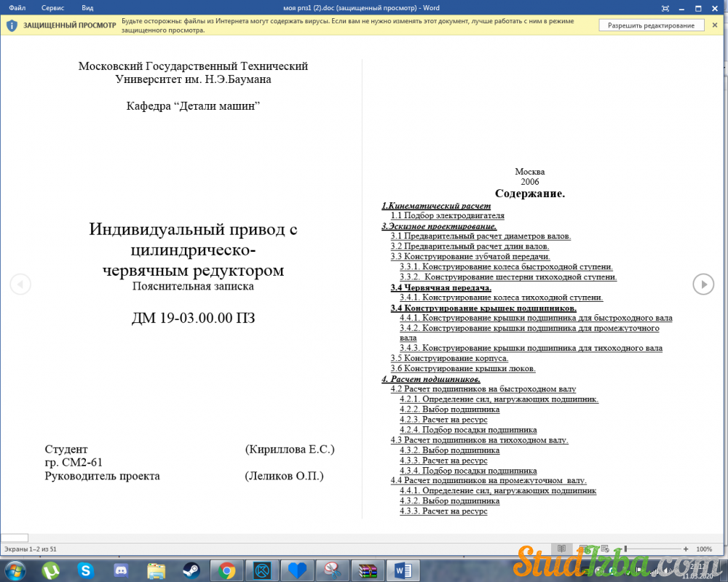This screenshot has width=728, height=582.
Task: Adjust the zoom slider handle
Action: 625,549
